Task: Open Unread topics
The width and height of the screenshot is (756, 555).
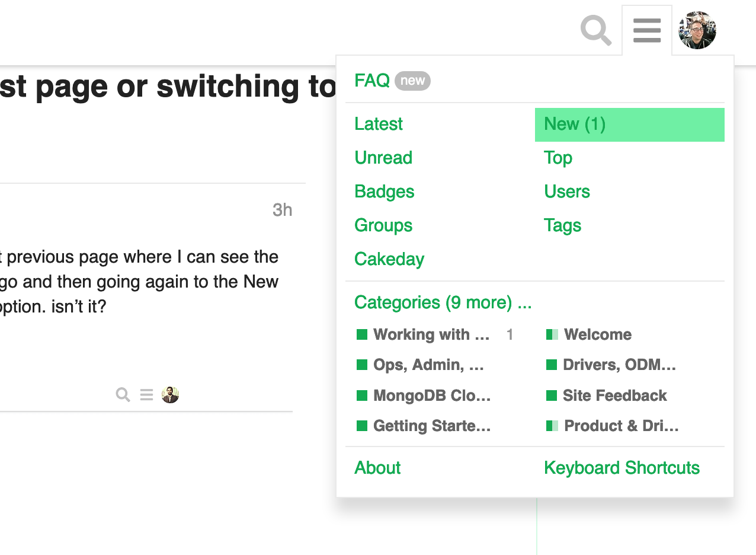Action: click(383, 158)
